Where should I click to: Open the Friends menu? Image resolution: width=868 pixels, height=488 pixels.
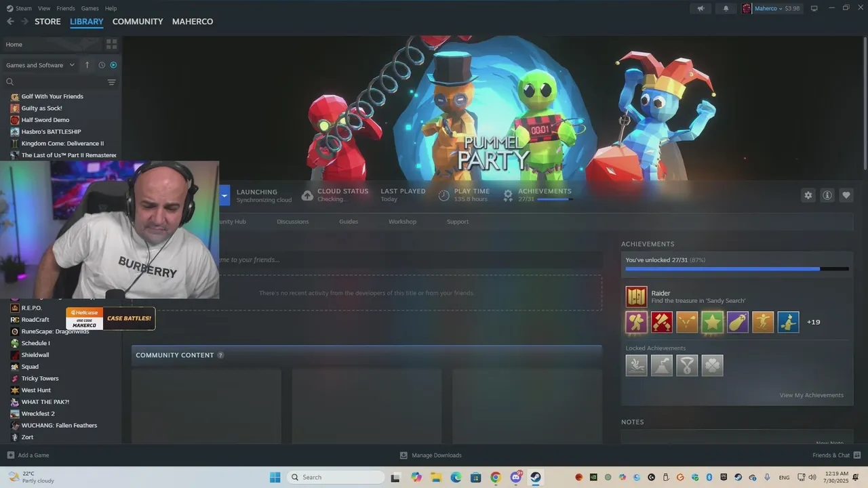click(66, 8)
